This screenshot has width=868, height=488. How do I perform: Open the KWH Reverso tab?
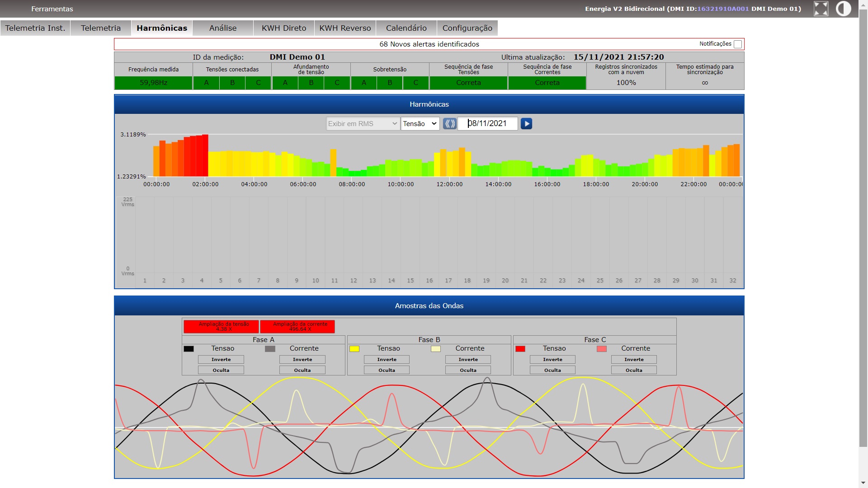tap(345, 28)
